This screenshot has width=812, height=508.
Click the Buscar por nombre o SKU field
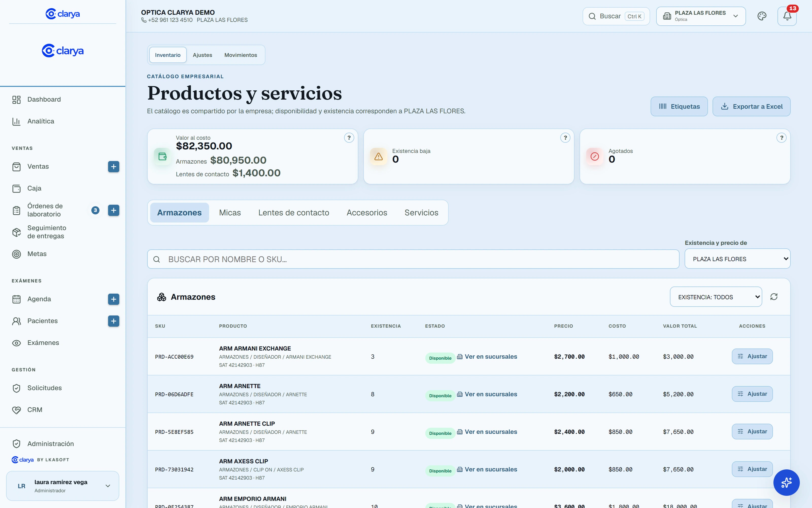[x=413, y=259]
